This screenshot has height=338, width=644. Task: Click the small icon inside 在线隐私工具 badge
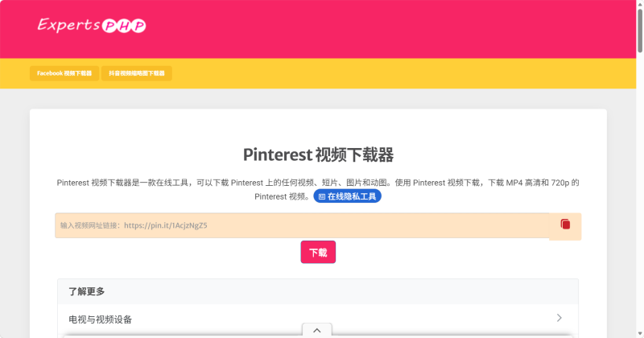point(322,196)
